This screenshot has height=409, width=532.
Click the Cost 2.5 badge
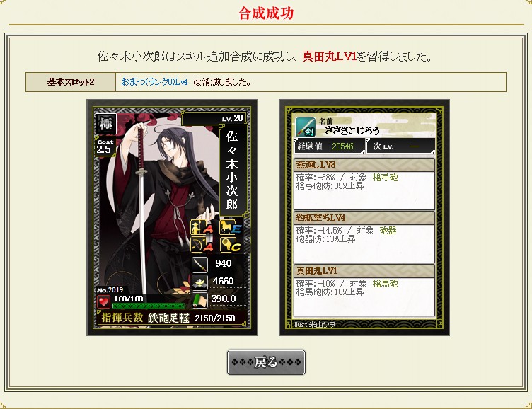[x=105, y=146]
